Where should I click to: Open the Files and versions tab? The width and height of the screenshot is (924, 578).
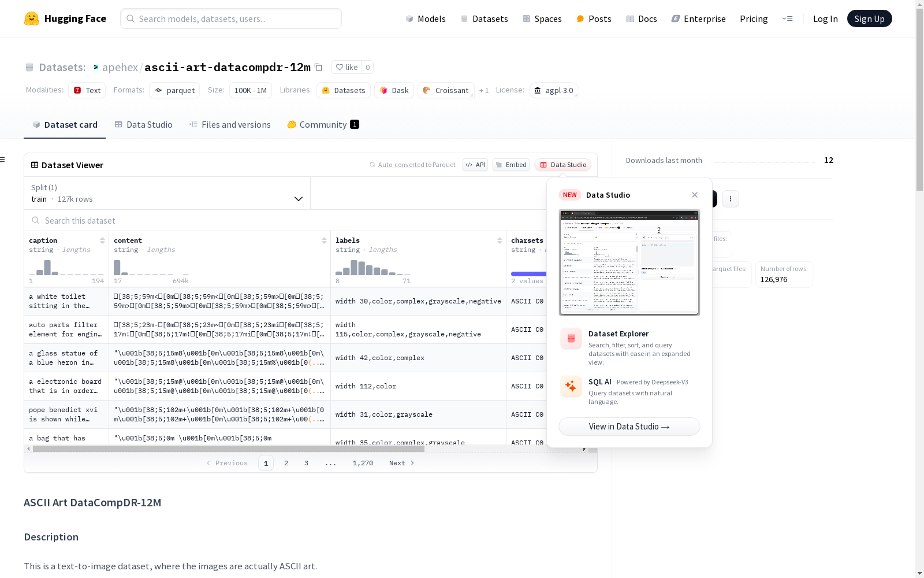tap(230, 124)
